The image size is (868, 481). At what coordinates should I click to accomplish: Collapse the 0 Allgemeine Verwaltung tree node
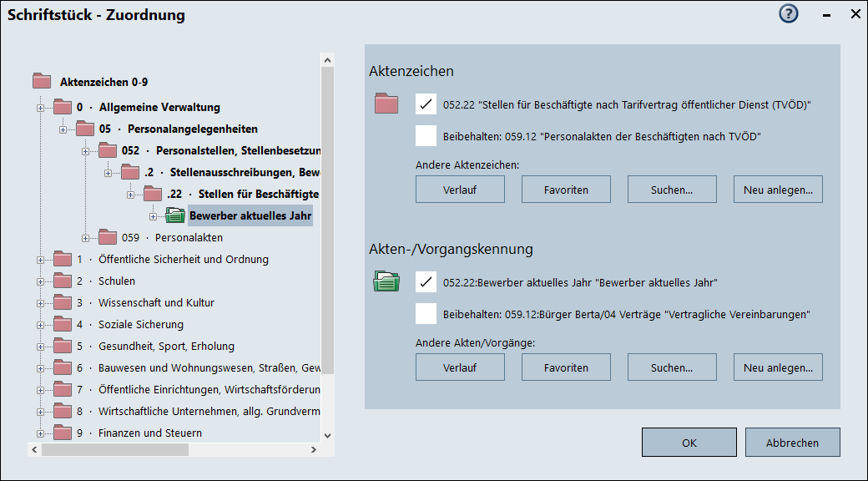click(40, 108)
